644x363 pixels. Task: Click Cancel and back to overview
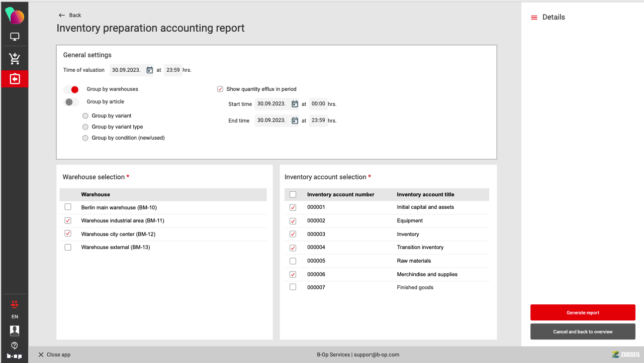(x=583, y=331)
